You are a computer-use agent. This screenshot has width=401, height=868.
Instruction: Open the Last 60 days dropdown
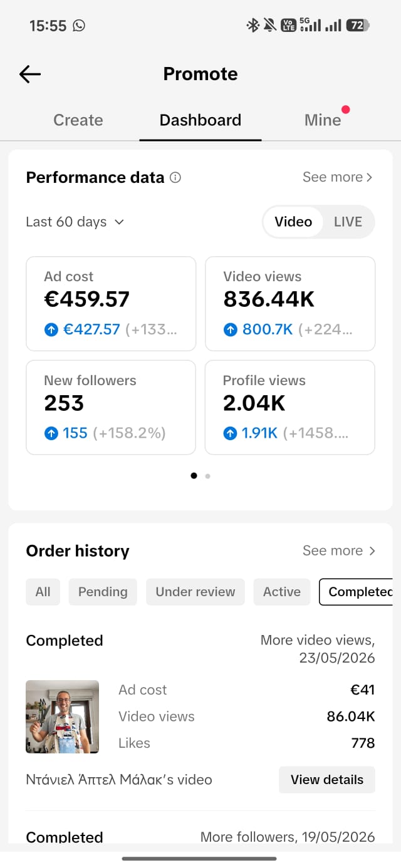[75, 222]
